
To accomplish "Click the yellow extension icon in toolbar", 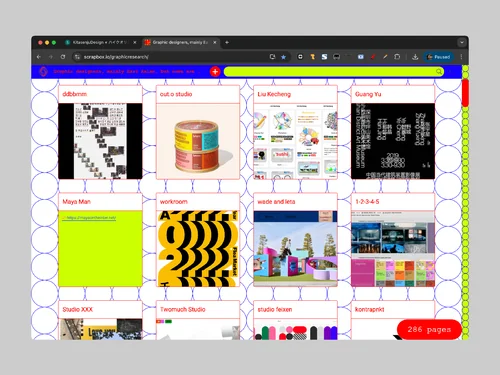I will click(x=313, y=57).
